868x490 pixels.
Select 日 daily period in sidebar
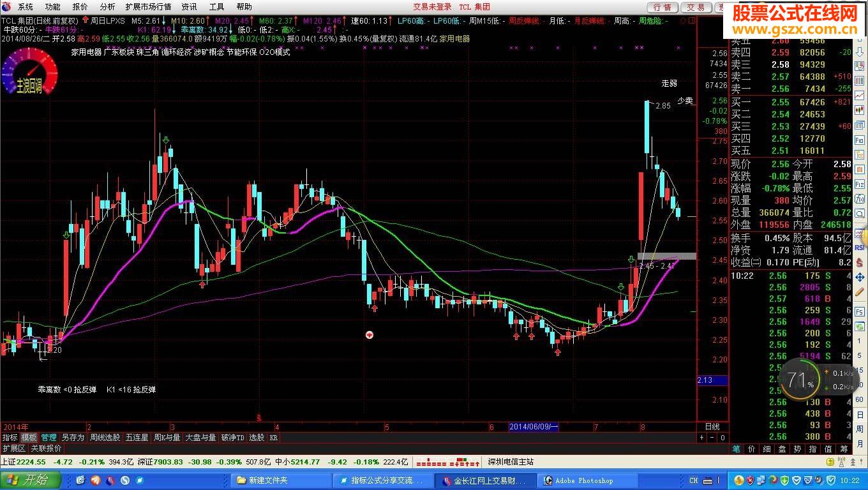click(860, 415)
